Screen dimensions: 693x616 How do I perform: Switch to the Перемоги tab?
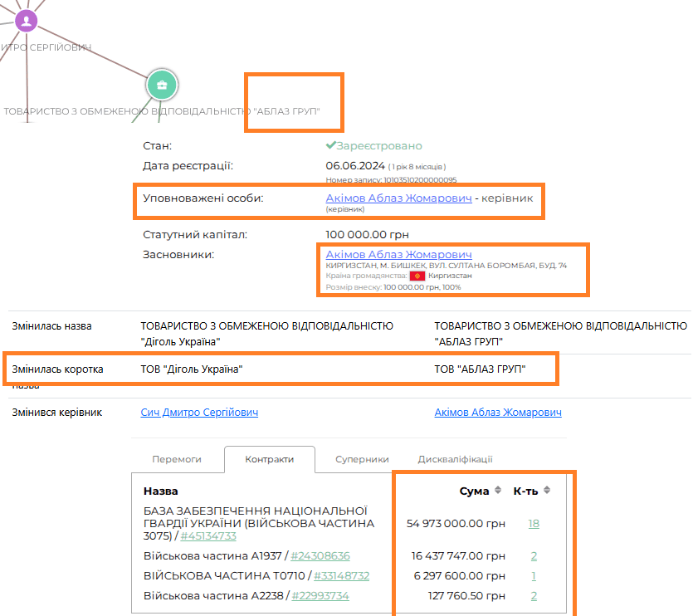click(177, 459)
